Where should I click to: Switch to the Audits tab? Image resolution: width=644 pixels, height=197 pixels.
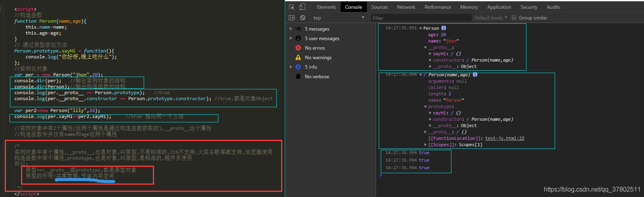553,7
